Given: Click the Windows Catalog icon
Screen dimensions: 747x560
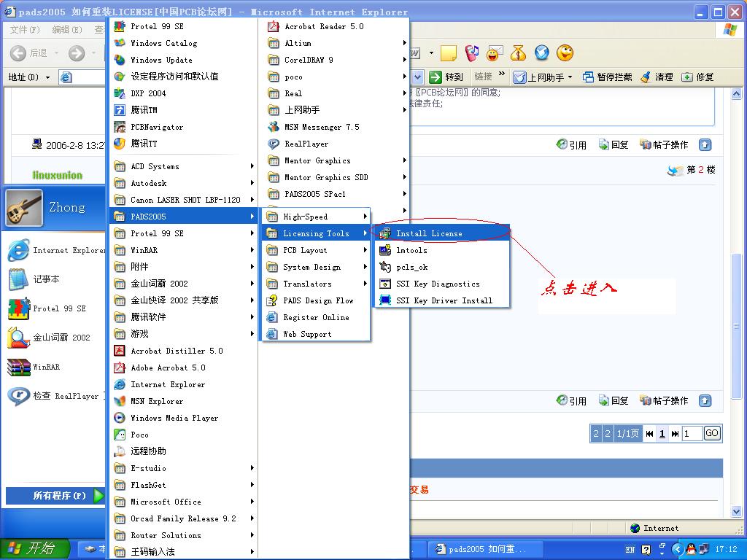Looking at the screenshot, I should click(x=120, y=43).
